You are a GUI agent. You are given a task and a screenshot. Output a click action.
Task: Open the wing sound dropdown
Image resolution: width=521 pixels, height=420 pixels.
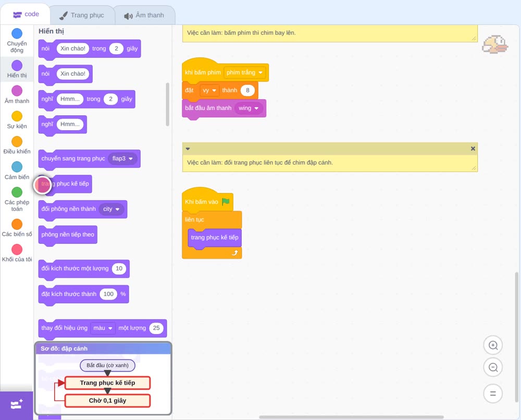tap(248, 108)
